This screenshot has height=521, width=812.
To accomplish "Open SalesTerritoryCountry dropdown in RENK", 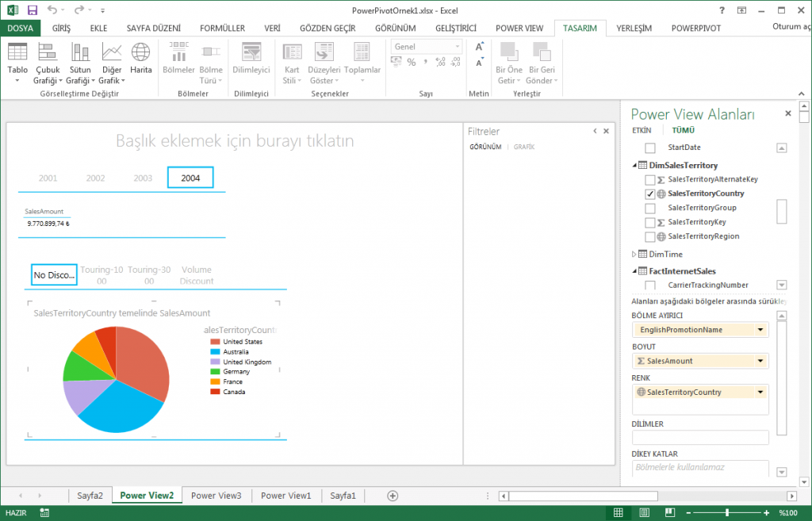I will 760,392.
